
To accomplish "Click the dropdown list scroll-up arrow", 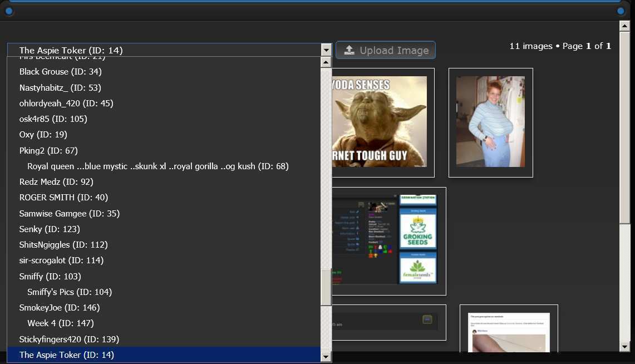I will tap(326, 62).
